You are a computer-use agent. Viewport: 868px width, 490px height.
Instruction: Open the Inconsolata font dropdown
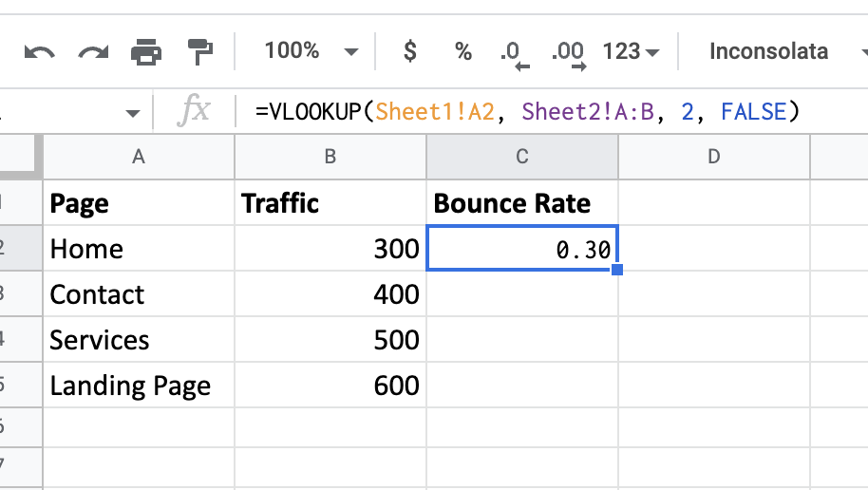(782, 51)
